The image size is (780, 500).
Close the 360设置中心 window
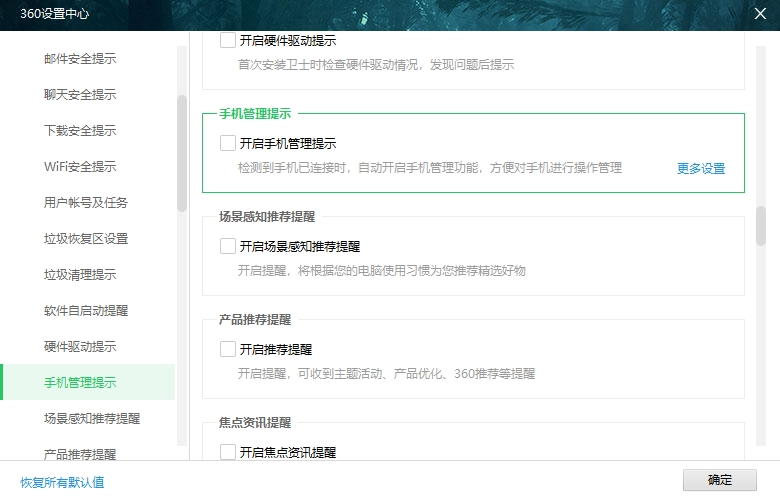tap(760, 13)
